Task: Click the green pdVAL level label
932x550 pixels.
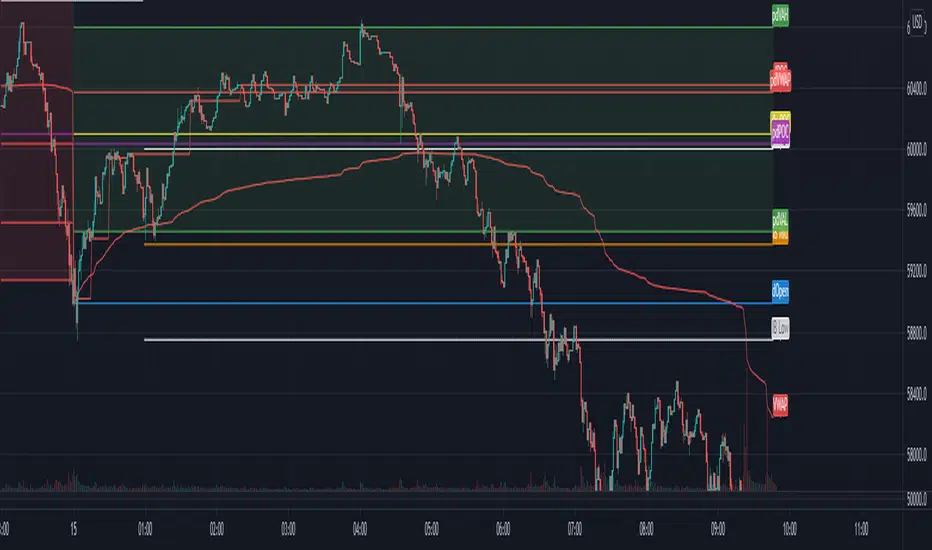Action: click(780, 219)
